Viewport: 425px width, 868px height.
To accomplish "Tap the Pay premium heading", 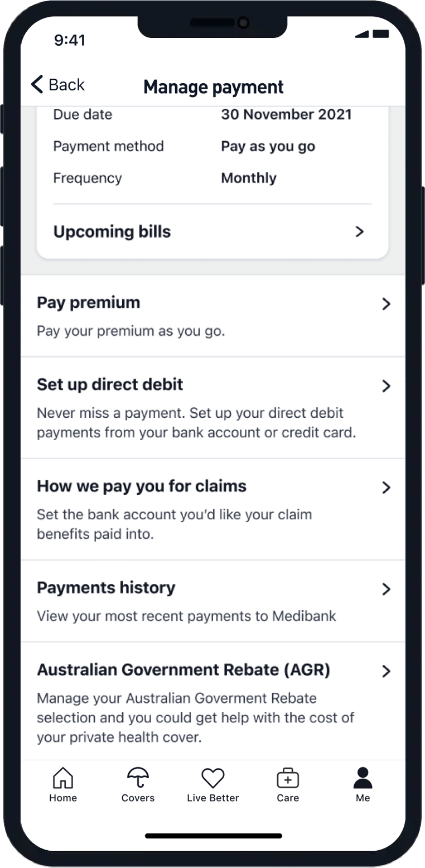I will [88, 302].
